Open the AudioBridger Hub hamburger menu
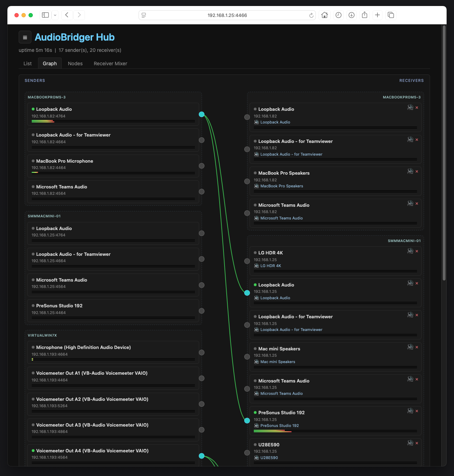454x476 pixels. (25, 37)
